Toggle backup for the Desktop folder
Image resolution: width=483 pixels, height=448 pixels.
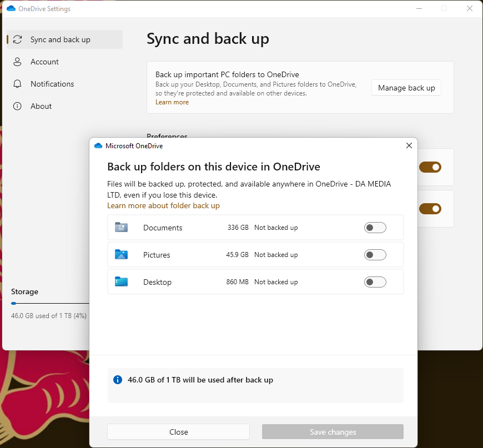pos(375,281)
